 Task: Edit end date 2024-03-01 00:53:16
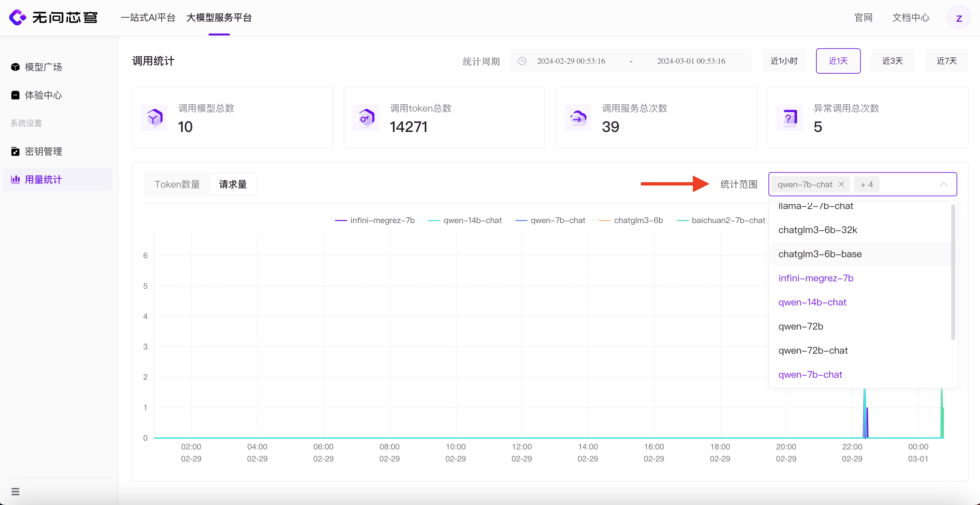tap(691, 61)
